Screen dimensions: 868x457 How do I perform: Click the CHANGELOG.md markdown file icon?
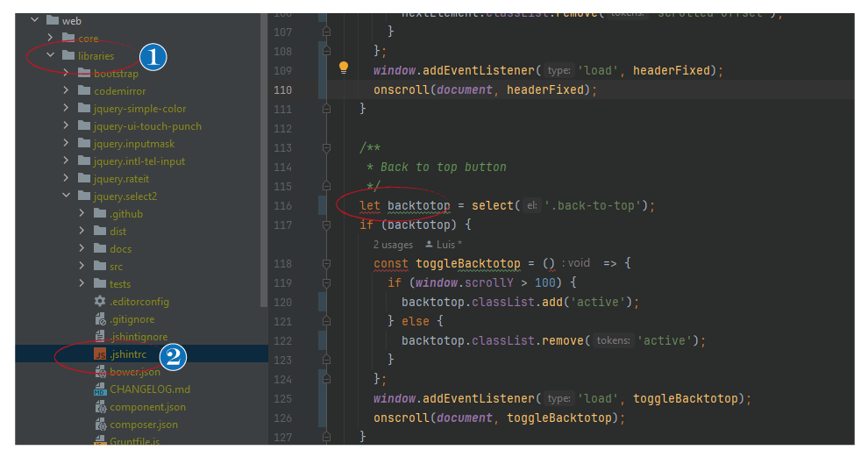100,389
